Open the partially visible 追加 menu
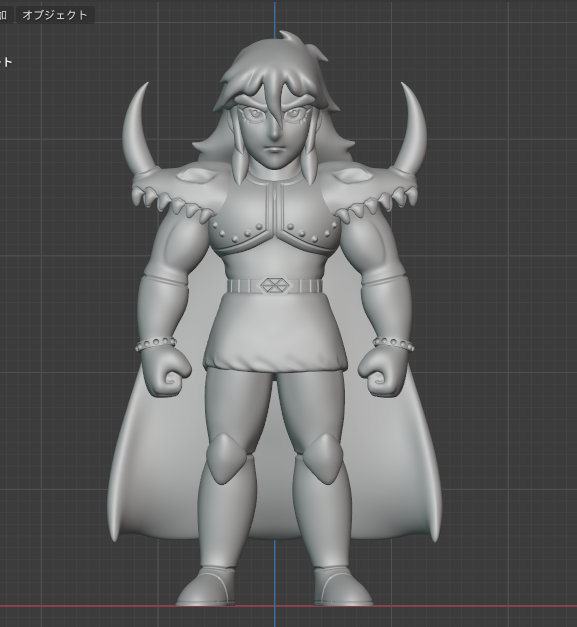Viewport: 577px width, 627px height. [x=5, y=15]
